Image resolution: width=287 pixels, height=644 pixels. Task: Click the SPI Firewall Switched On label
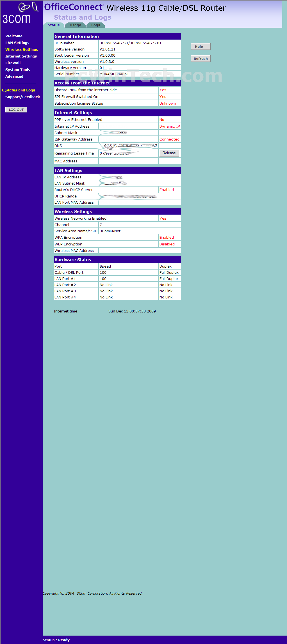pos(76,96)
